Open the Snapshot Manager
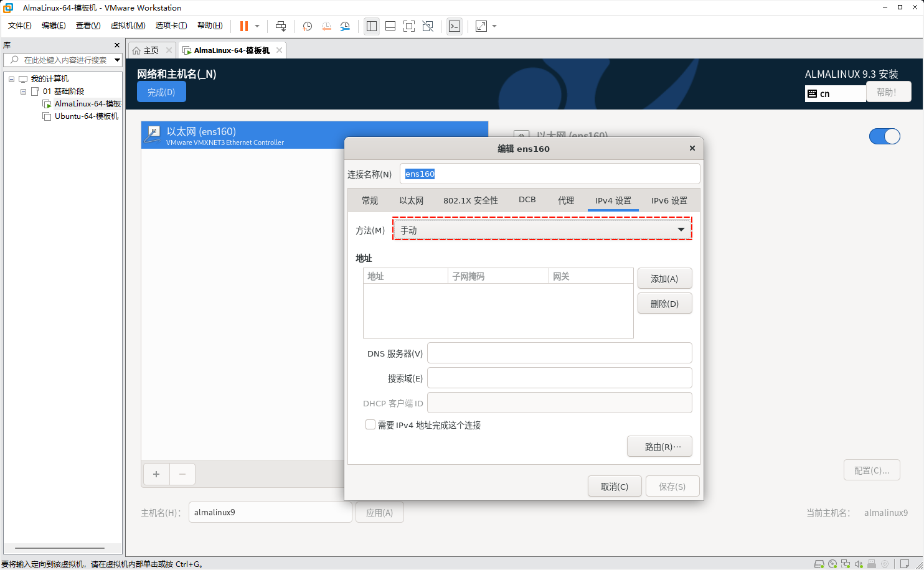Screen dimensions: 924x570 tap(346, 26)
